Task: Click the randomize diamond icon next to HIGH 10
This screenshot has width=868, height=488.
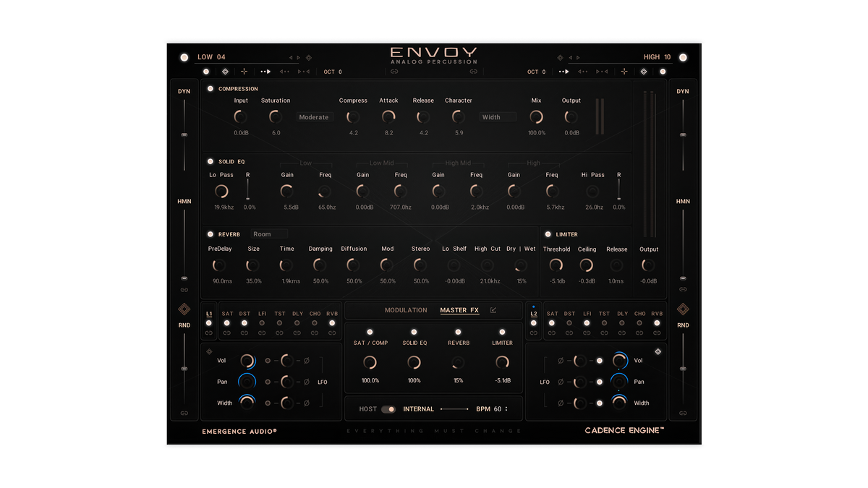Action: point(560,58)
